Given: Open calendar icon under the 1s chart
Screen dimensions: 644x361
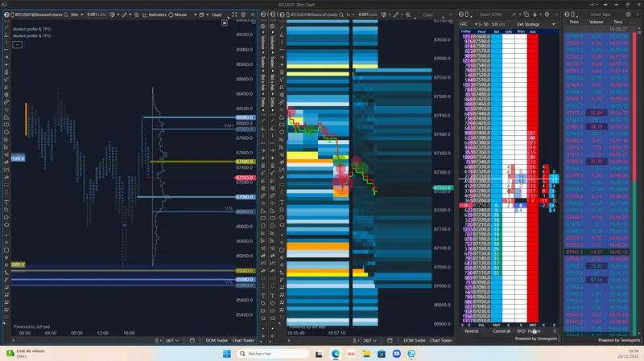Looking at the screenshot, I should (x=390, y=340).
